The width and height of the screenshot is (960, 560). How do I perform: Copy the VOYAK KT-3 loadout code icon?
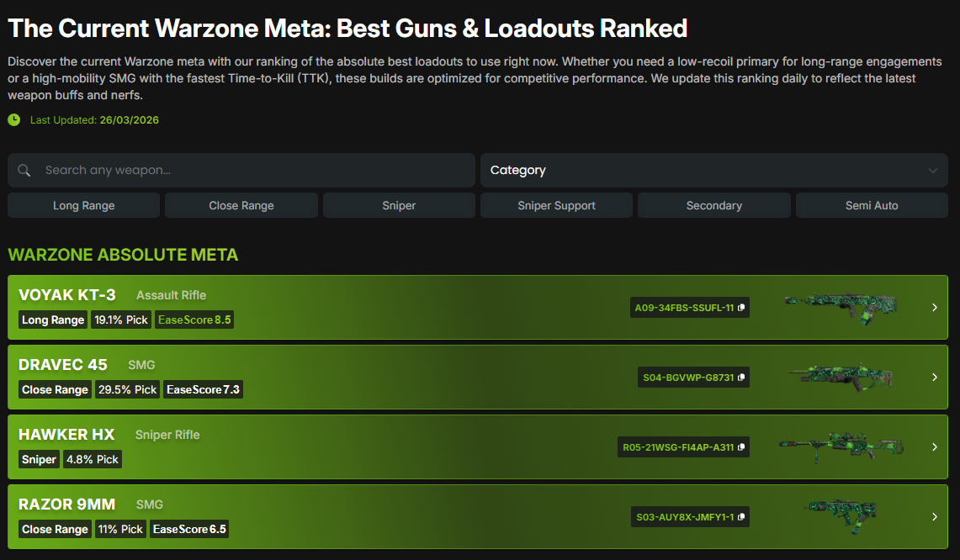point(741,308)
